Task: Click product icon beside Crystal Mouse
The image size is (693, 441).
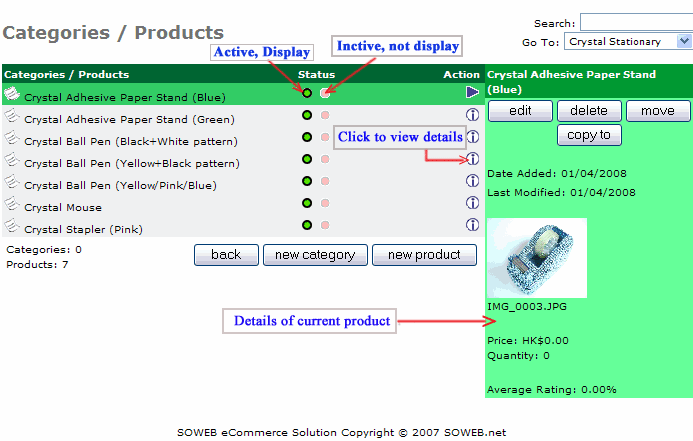Action: [12, 205]
